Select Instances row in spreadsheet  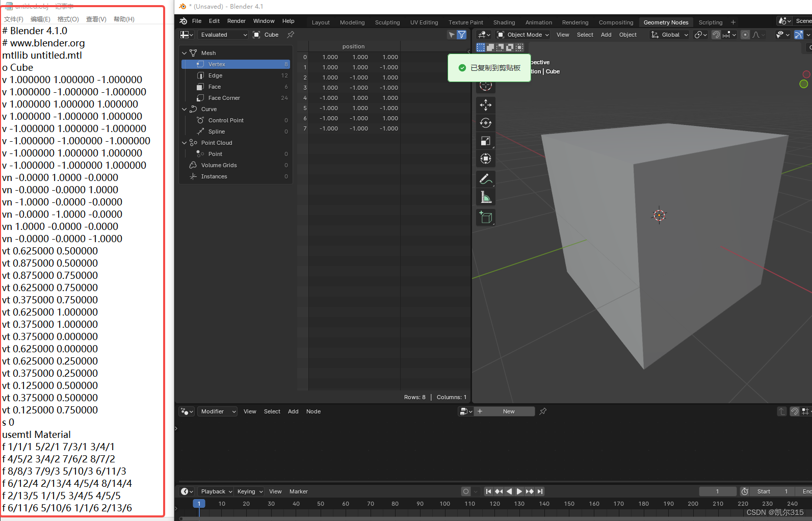pyautogui.click(x=236, y=176)
